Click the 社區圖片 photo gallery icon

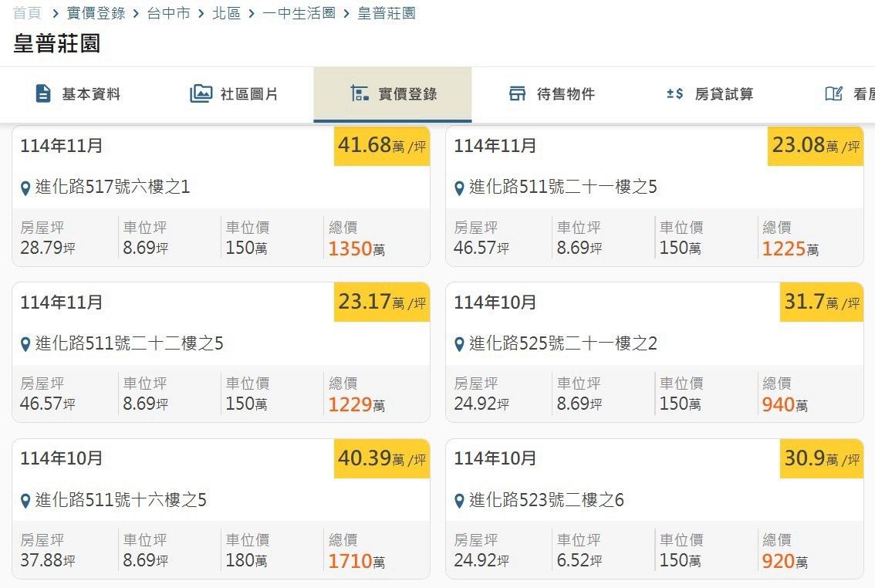tap(201, 94)
